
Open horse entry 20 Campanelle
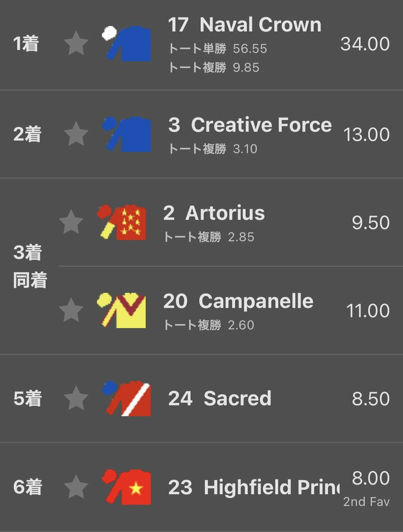coord(239,301)
